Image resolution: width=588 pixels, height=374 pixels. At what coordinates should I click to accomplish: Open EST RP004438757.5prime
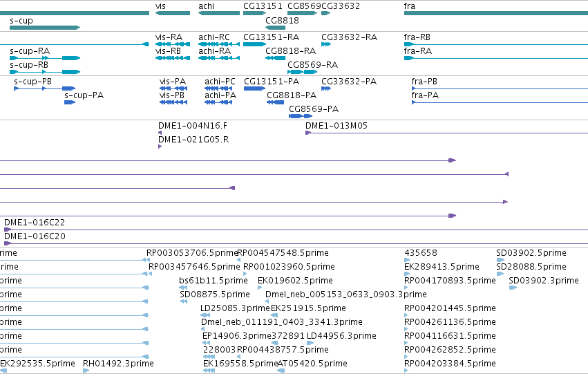pyautogui.click(x=283, y=350)
